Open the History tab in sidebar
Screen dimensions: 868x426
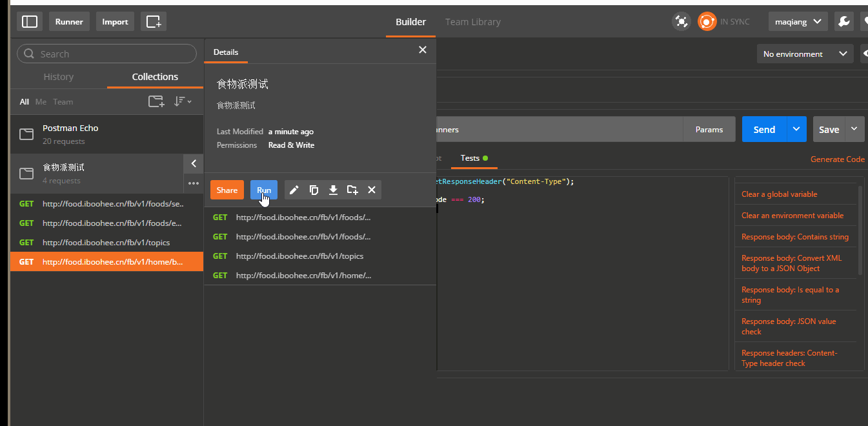coord(59,77)
